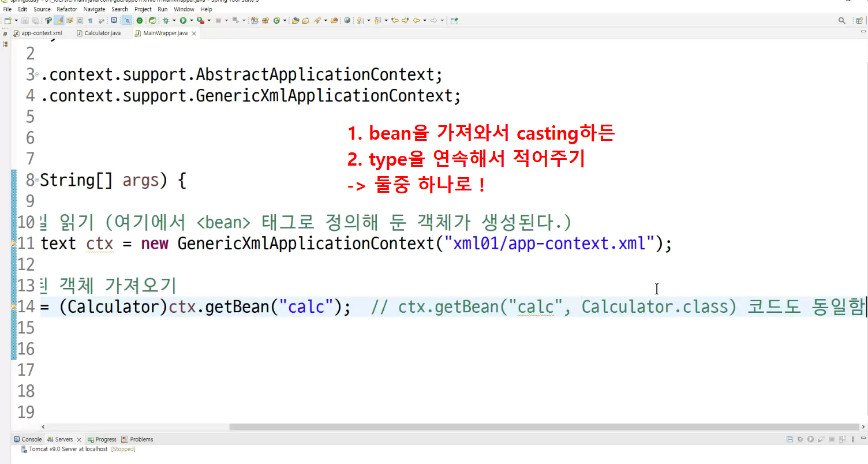Image resolution: width=868 pixels, height=464 pixels.
Task: Click the Save All toolbar icon
Action: pos(35,20)
